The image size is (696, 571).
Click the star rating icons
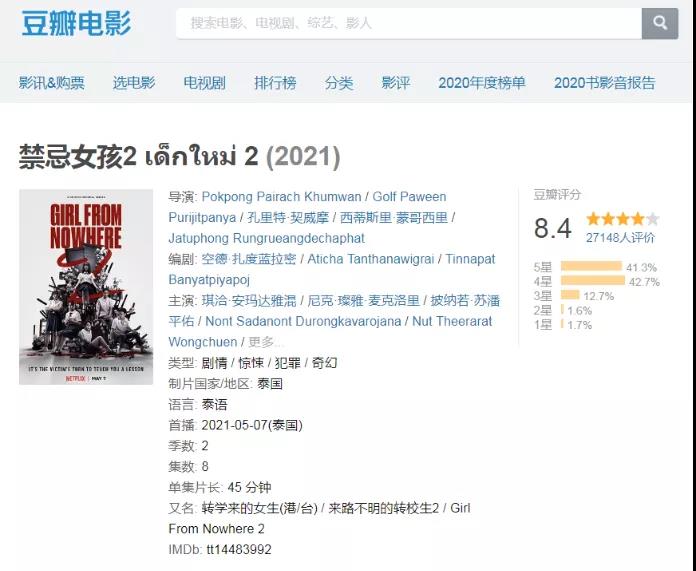pyautogui.click(x=622, y=219)
